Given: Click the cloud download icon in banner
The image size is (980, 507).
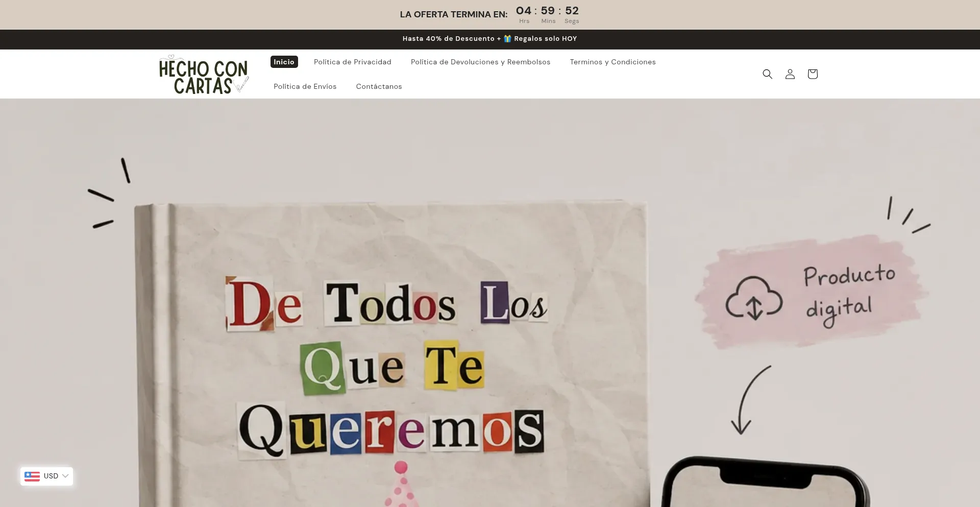Looking at the screenshot, I should pos(754,299).
